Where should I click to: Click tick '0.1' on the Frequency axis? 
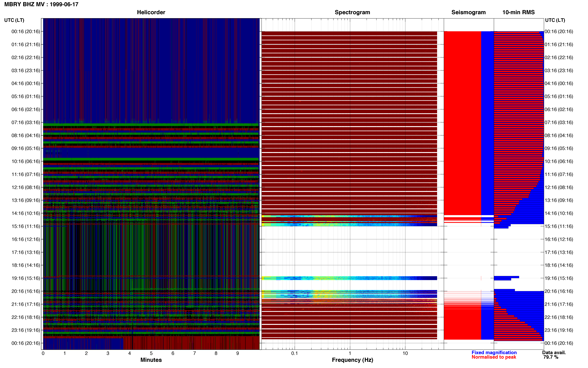click(295, 353)
